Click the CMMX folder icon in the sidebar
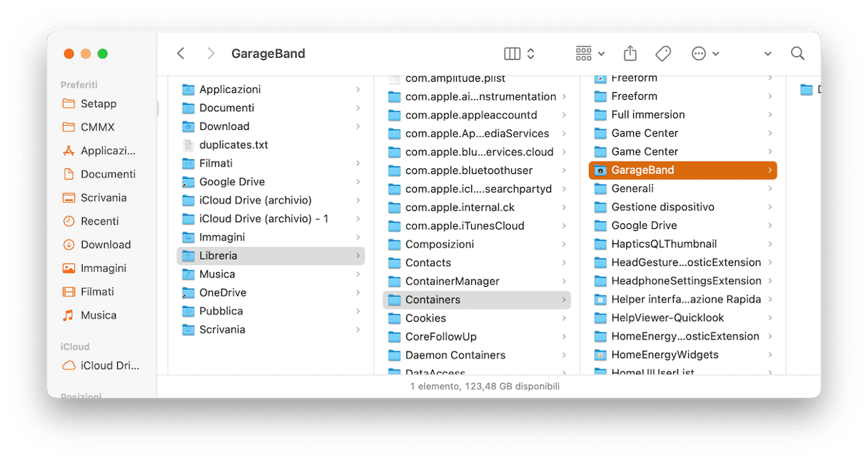The image size is (868, 460). (69, 127)
